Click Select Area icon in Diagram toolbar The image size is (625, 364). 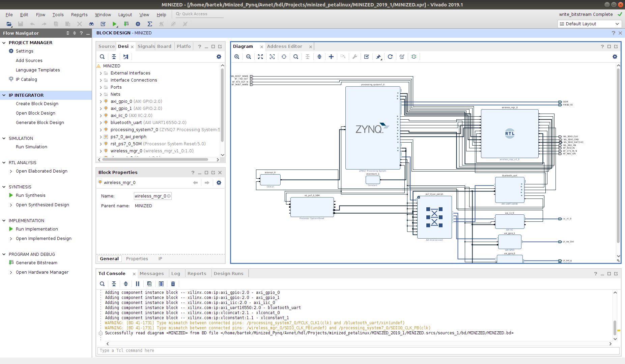click(272, 57)
